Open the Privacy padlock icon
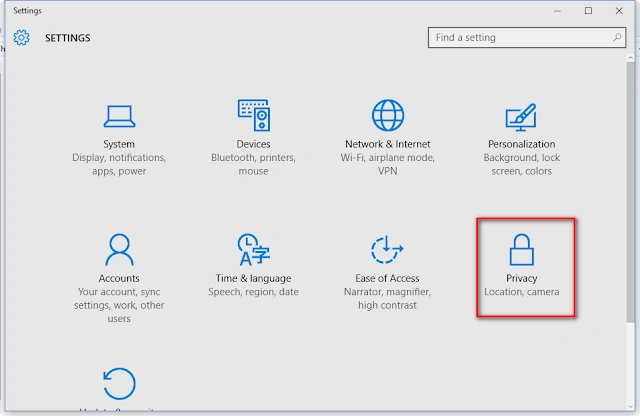640x416 pixels. [x=522, y=249]
